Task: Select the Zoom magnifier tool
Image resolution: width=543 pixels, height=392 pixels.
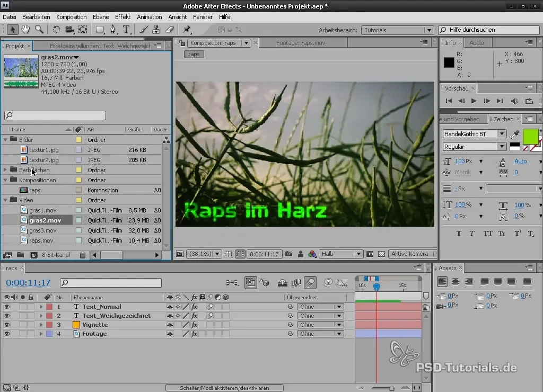Action: 39,30
